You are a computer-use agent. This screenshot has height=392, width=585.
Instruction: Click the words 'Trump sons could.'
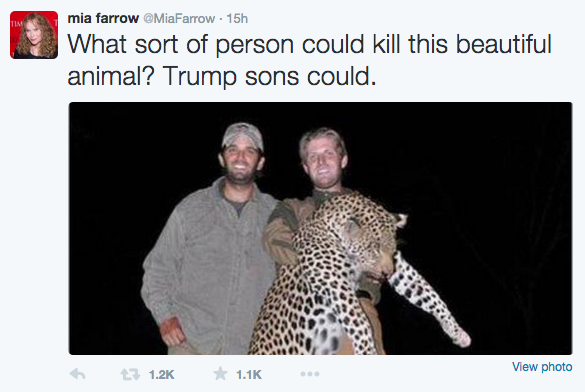click(x=269, y=76)
